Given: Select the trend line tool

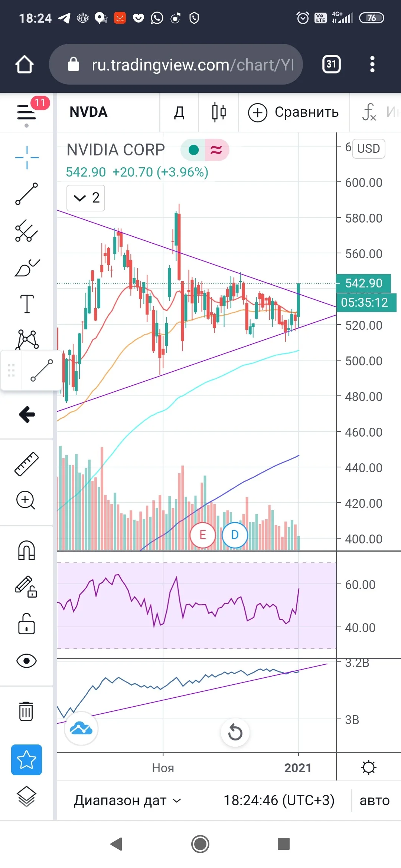Looking at the screenshot, I should (27, 194).
